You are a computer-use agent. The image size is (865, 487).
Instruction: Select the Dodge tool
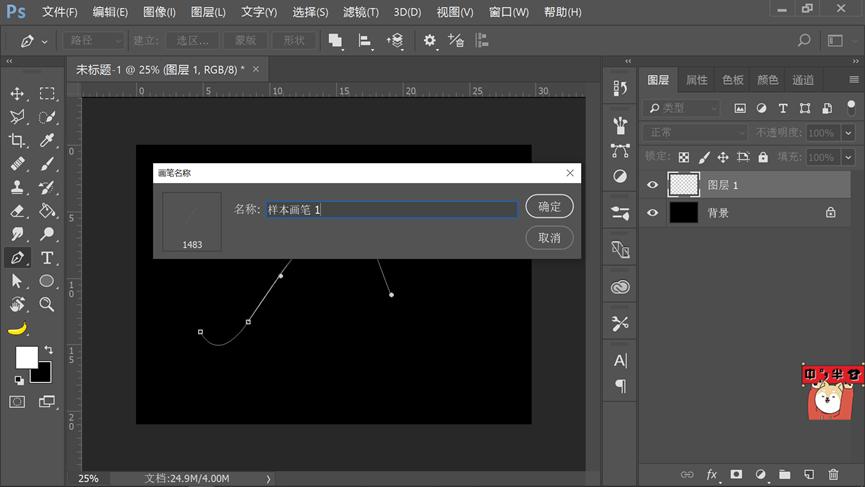coord(47,234)
